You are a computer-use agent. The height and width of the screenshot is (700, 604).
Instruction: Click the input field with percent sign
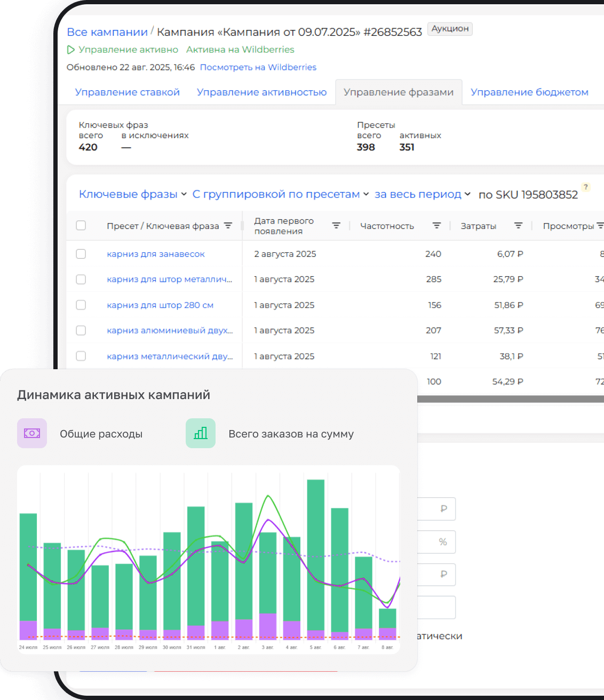436,542
